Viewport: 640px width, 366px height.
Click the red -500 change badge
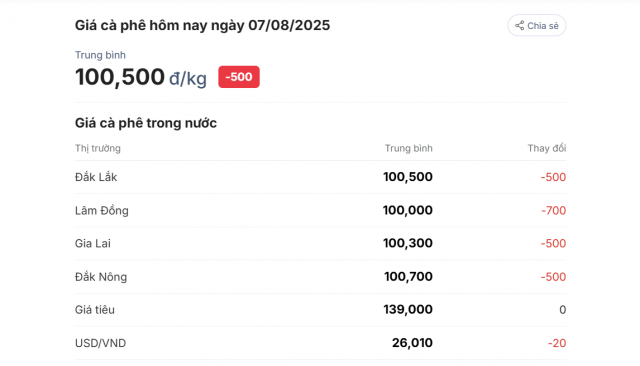pyautogui.click(x=239, y=77)
